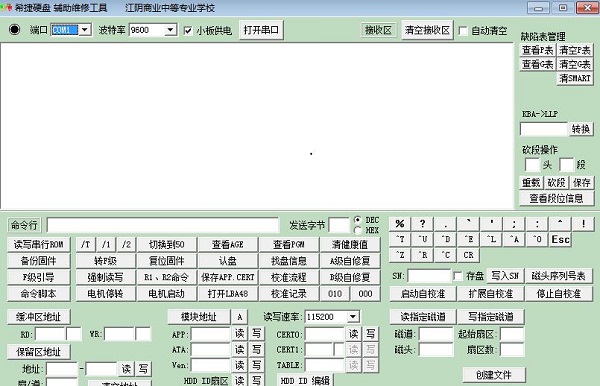Click the colon symbol key

click(x=537, y=224)
